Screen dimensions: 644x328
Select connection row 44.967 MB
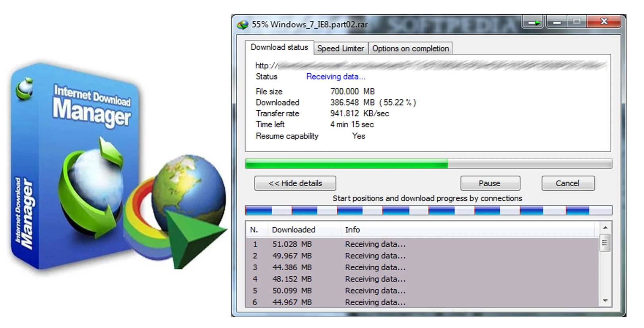pyautogui.click(x=422, y=302)
